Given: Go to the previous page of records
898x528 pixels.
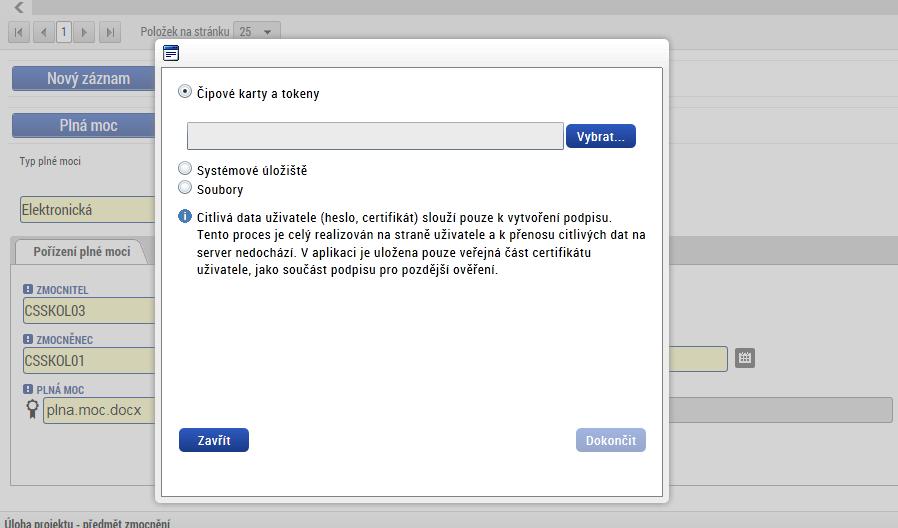Looking at the screenshot, I should (44, 32).
